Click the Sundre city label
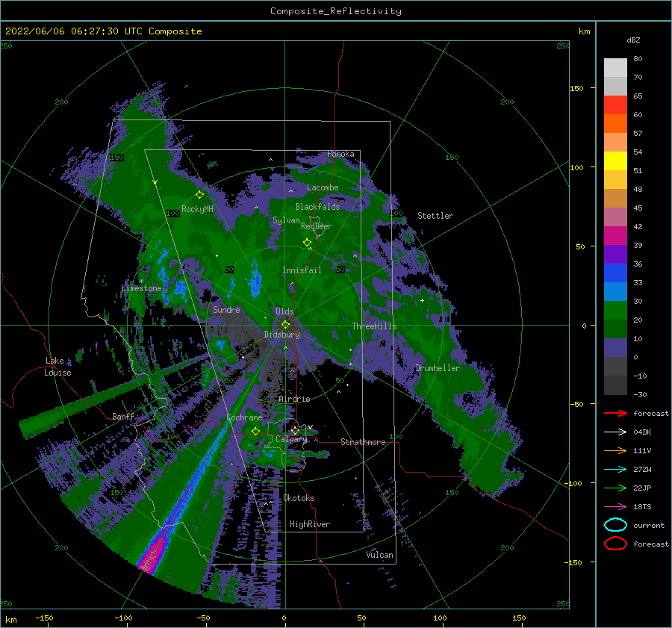Screen dimensions: 672x628 coord(226,309)
